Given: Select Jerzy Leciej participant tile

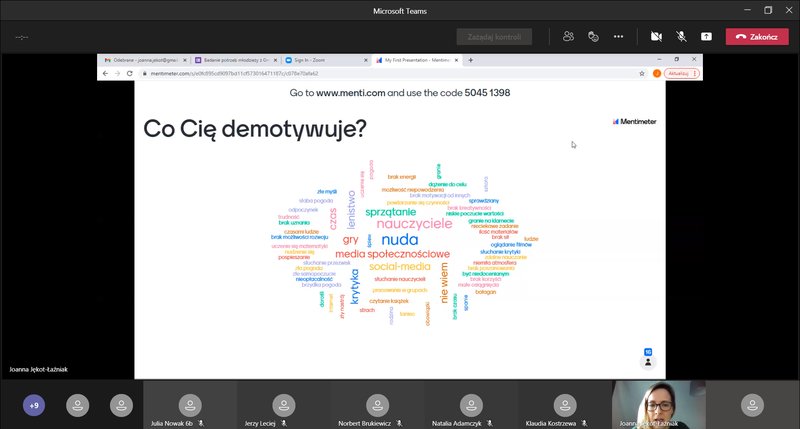Looking at the screenshot, I should tap(283, 405).
